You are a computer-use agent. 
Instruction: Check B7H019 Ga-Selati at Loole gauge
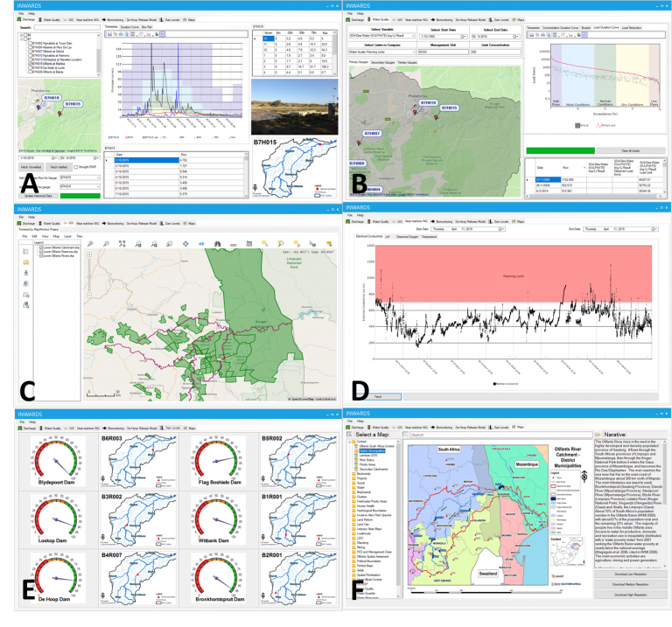pos(31,67)
